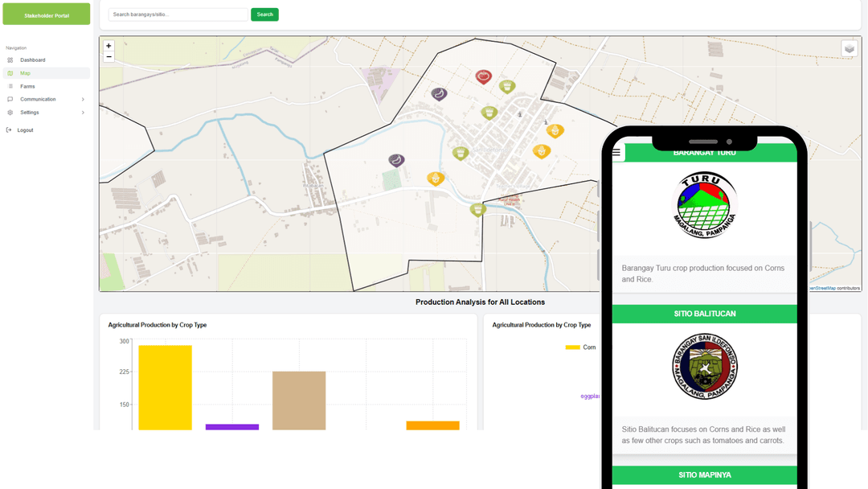Select the eggplant marker beside the green field
The width and height of the screenshot is (868, 489).
[x=395, y=161]
